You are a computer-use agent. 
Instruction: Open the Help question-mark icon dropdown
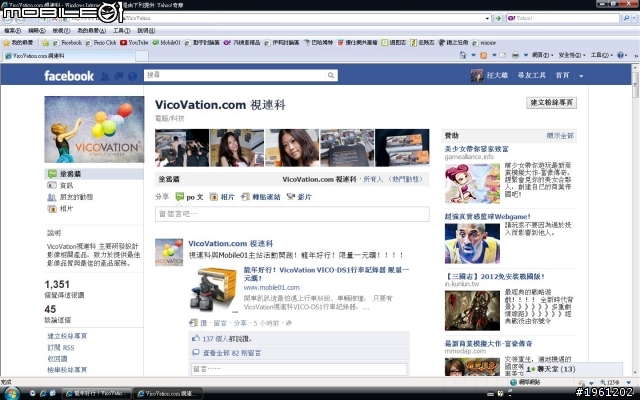pos(622,55)
